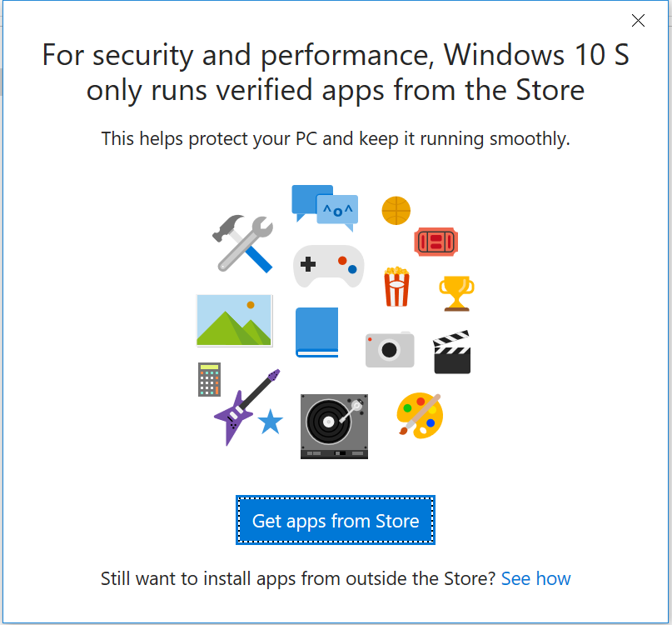Click the orange basketball icon

tap(396, 211)
